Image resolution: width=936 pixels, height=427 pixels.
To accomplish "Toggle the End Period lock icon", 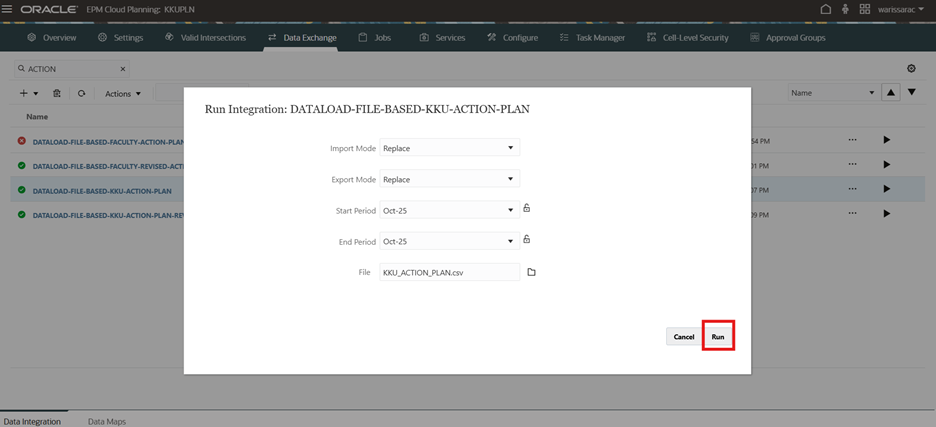I will tap(527, 240).
